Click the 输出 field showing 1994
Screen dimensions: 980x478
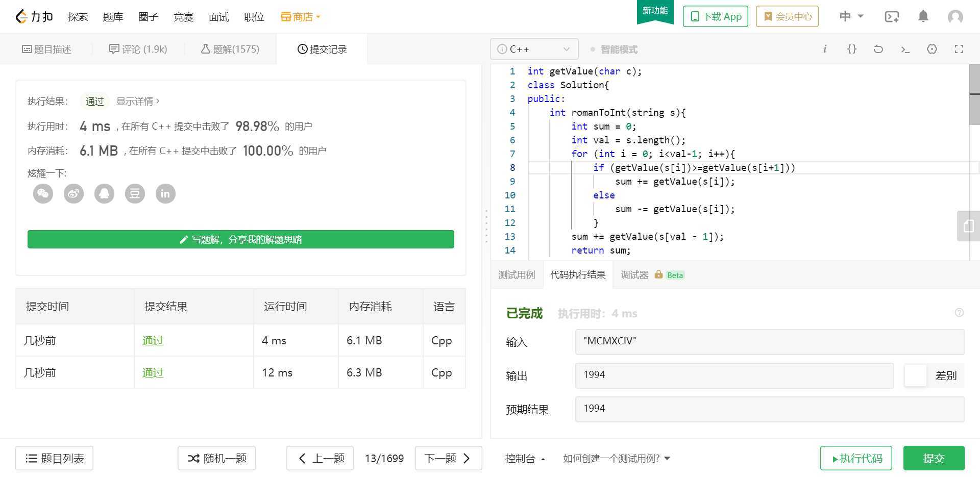point(734,375)
